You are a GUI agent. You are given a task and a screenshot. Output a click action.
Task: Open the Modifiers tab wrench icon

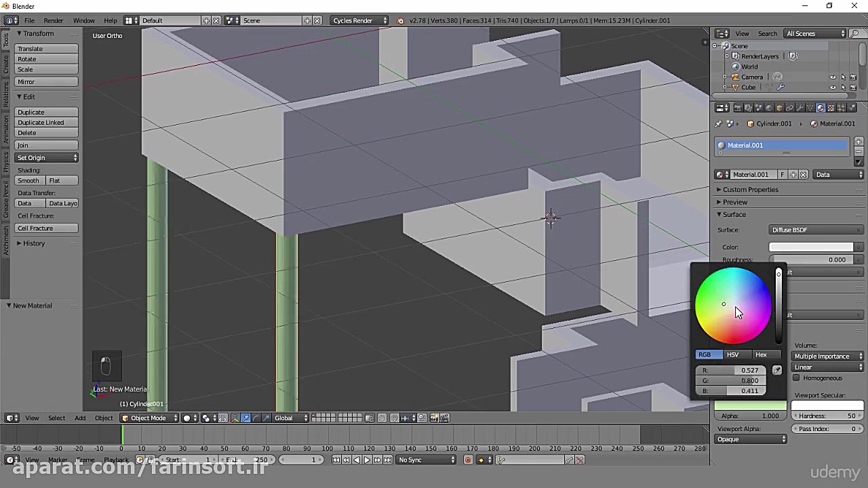click(x=800, y=108)
